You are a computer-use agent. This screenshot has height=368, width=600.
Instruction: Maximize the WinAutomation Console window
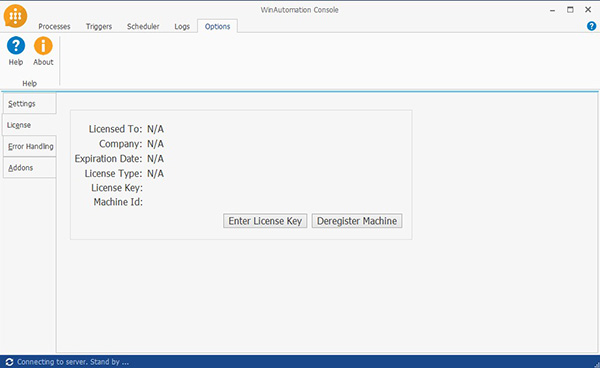[570, 10]
